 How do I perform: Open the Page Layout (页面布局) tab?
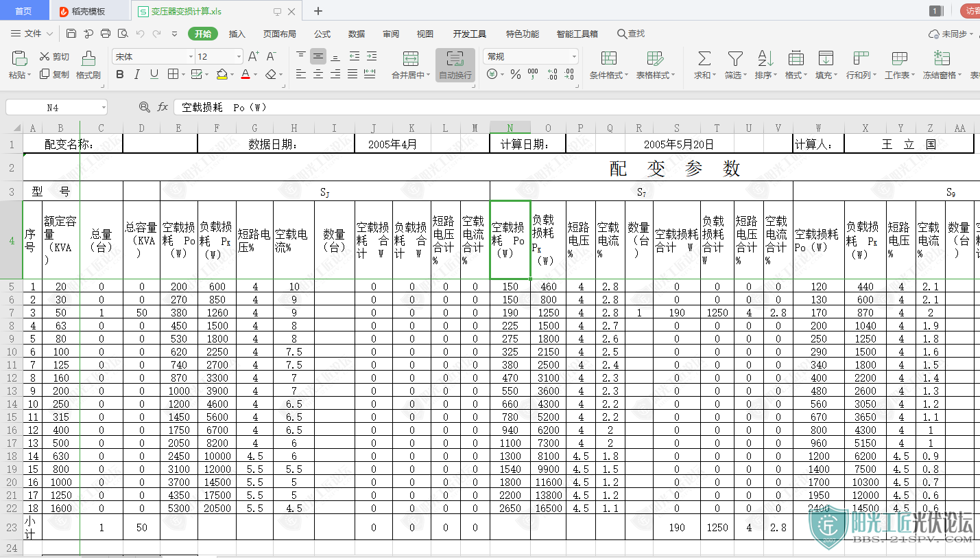[x=279, y=34]
